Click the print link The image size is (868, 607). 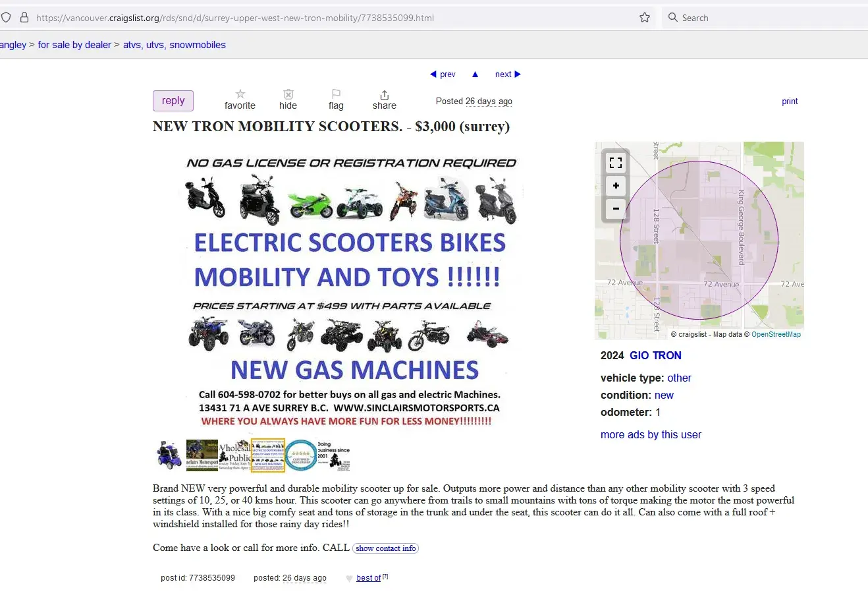pos(790,101)
